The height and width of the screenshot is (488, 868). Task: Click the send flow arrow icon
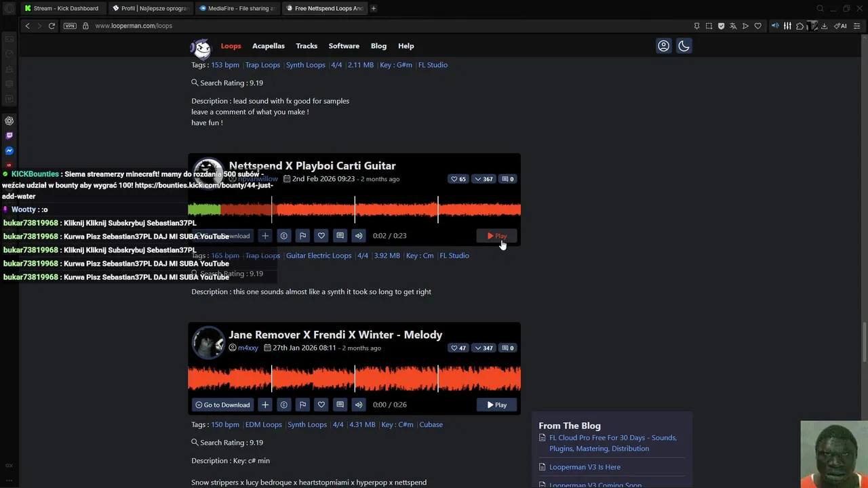coord(745,26)
